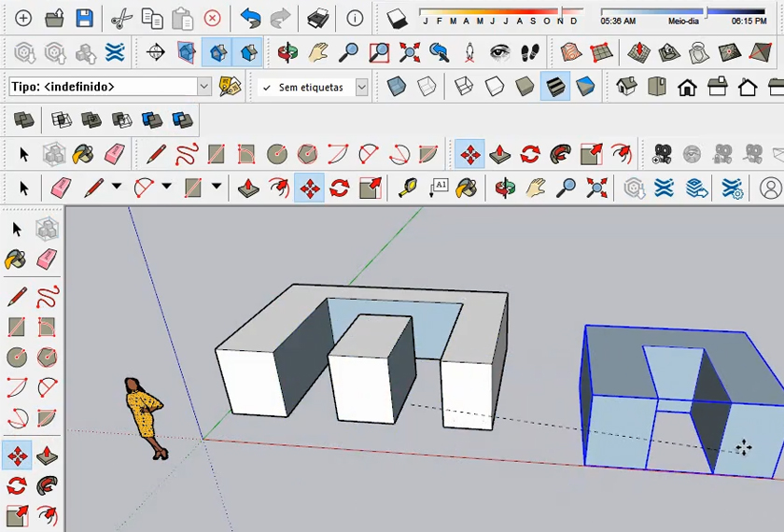Screen dimensions: 784x532
Task: Open the 'Tipo: <indefinido>' dropdown
Action: [x=204, y=87]
